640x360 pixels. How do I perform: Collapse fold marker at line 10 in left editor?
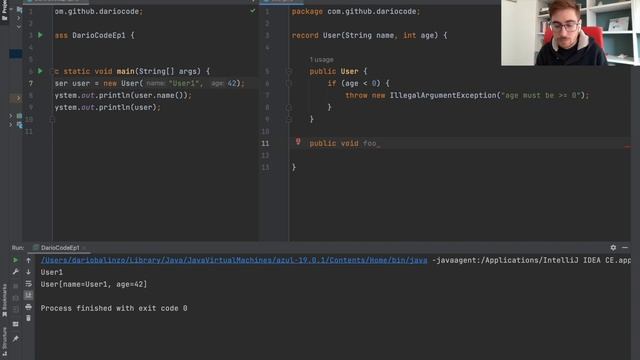(52, 119)
